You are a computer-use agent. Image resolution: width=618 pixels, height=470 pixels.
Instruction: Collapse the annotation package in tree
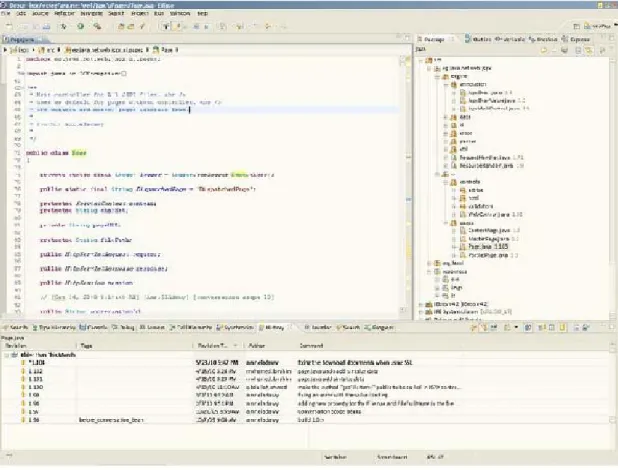pyautogui.click(x=446, y=84)
